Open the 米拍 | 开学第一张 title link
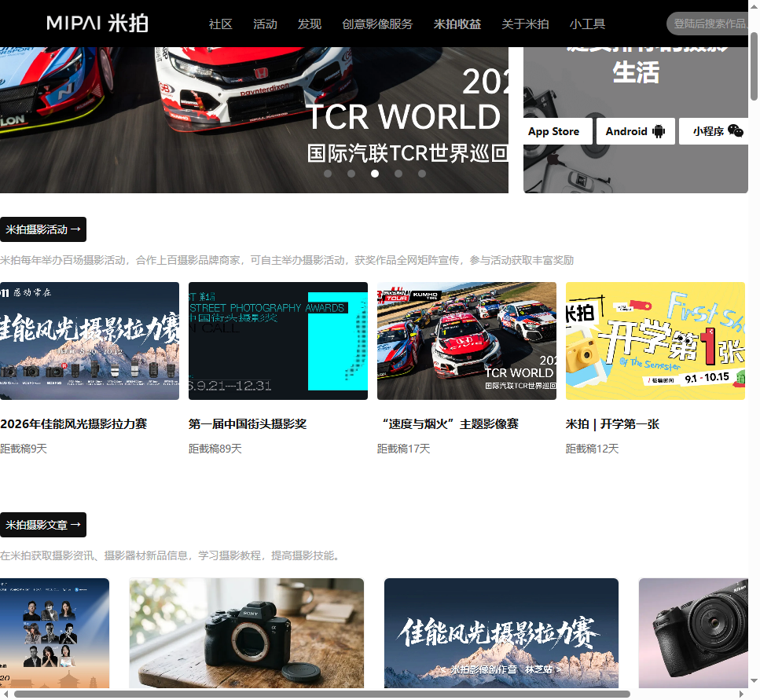This screenshot has height=700, width=760. coord(613,424)
